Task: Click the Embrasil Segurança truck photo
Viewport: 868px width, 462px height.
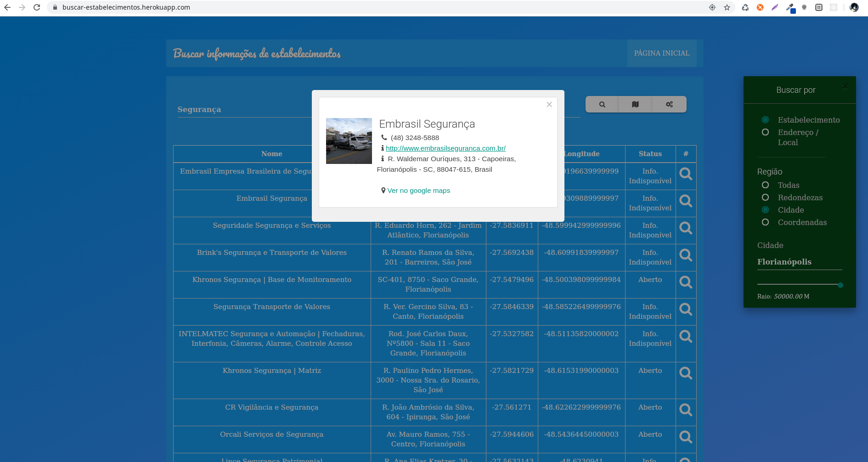Action: tap(349, 141)
